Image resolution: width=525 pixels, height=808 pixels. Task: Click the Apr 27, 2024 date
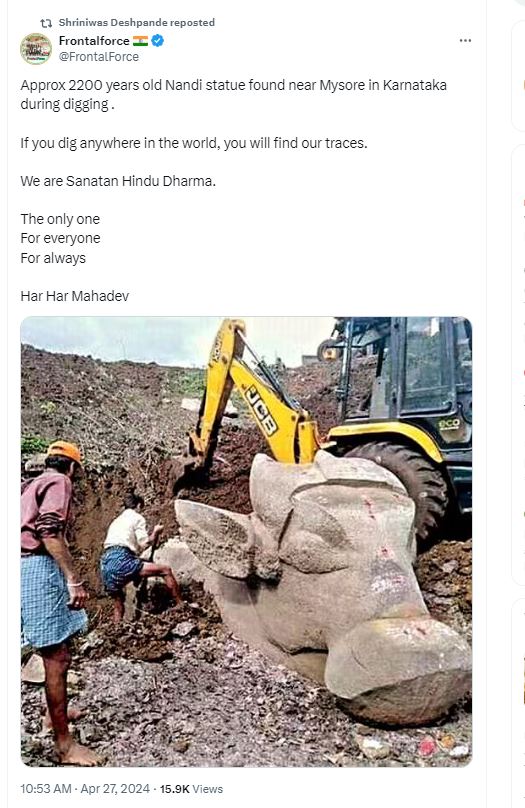click(x=115, y=789)
